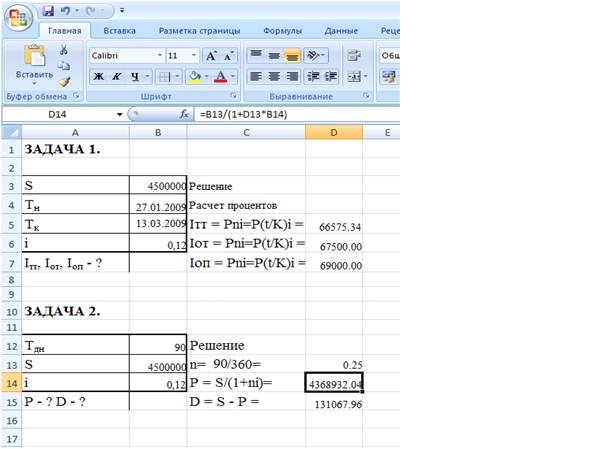Center-align text horizontally
The width and height of the screenshot is (607, 449).
coord(274,76)
